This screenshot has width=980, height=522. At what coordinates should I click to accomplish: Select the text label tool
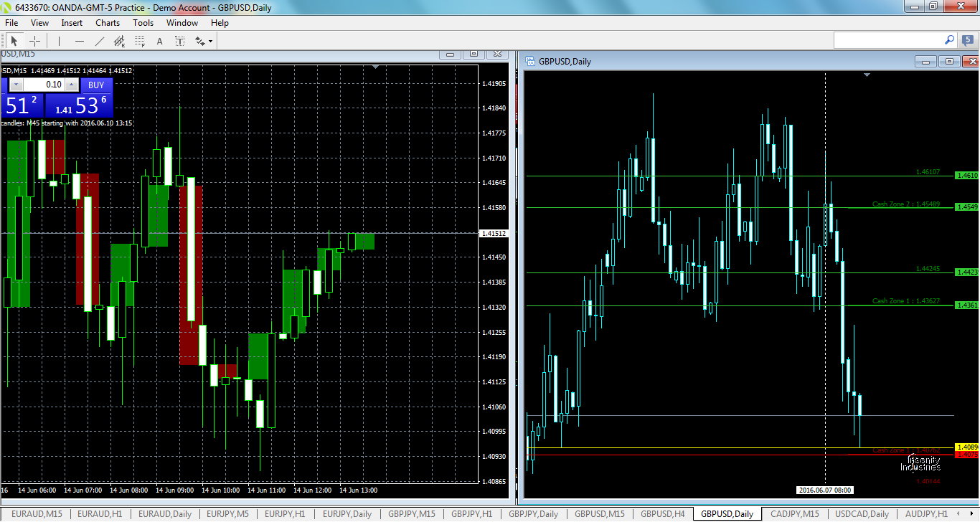pyautogui.click(x=180, y=41)
